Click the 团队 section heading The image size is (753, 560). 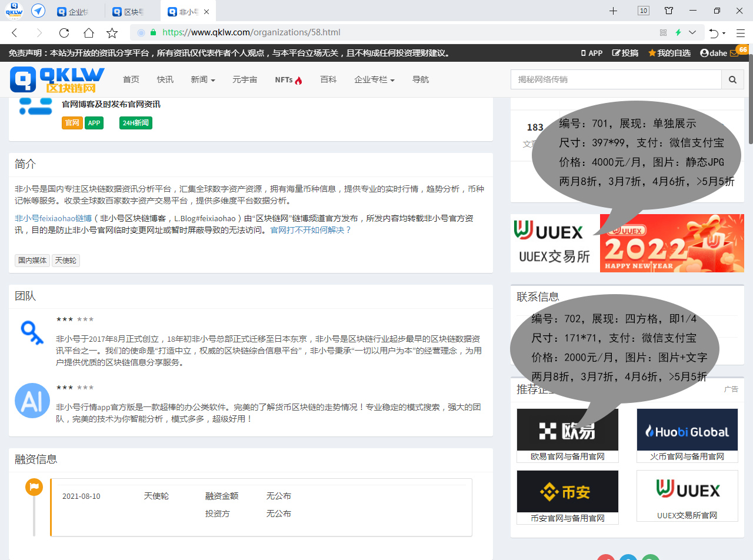[25, 296]
